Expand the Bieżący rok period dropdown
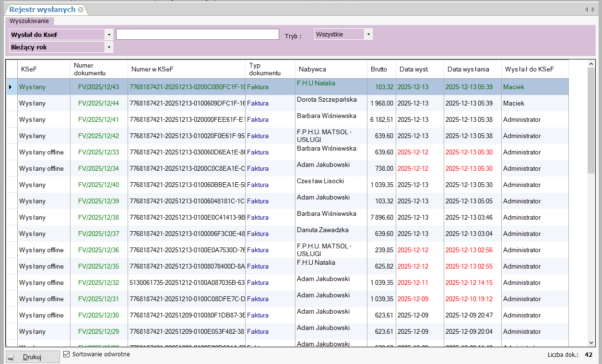The height and width of the screenshot is (364, 602). (109, 47)
